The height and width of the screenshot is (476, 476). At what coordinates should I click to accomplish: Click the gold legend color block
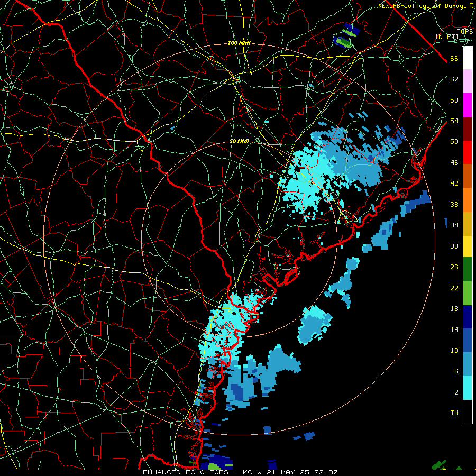pyautogui.click(x=467, y=224)
